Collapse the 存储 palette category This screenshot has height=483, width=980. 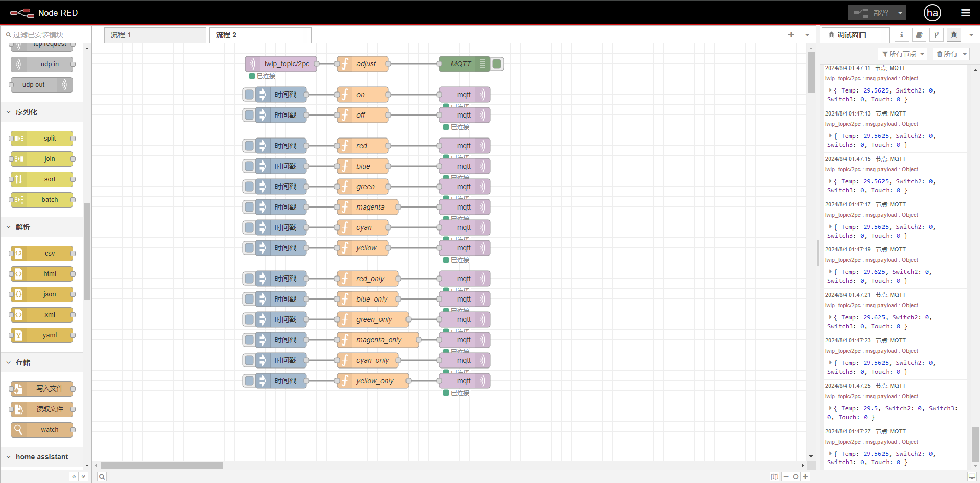(41, 362)
